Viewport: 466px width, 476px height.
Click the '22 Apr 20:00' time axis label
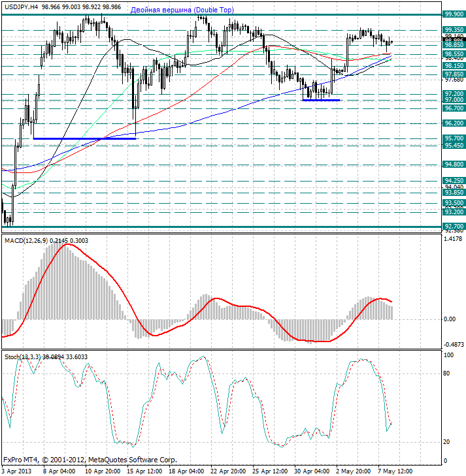pos(228,471)
